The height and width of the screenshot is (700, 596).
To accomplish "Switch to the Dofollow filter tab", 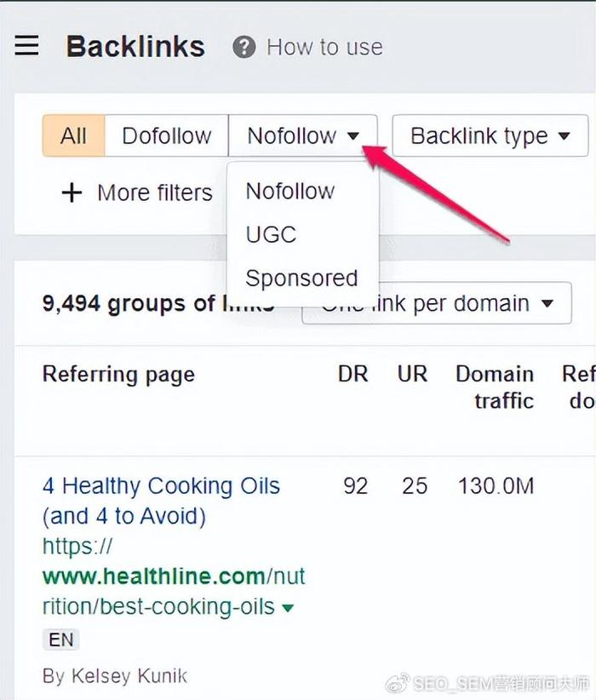I will 167,135.
